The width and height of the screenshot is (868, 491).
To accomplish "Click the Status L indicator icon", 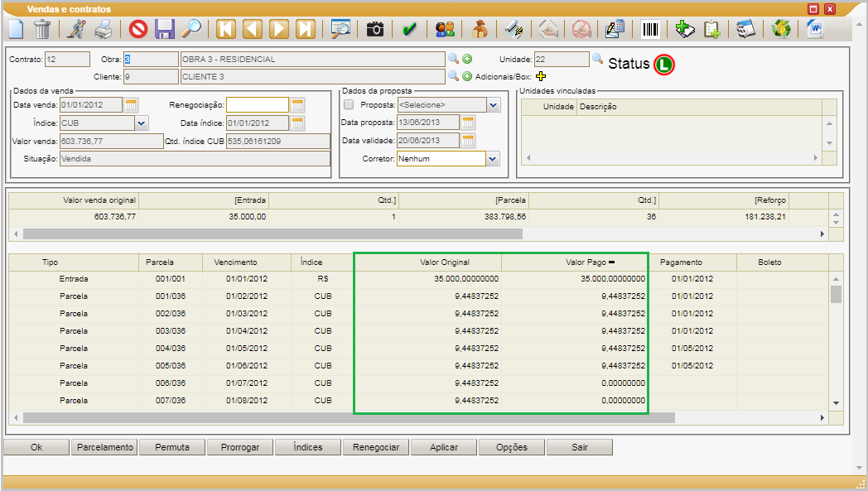I will click(663, 65).
